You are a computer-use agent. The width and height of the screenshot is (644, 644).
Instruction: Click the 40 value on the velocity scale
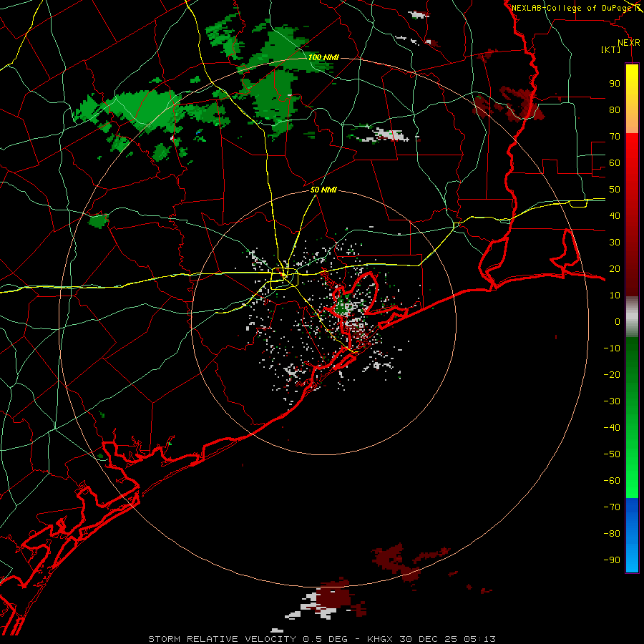[615, 216]
